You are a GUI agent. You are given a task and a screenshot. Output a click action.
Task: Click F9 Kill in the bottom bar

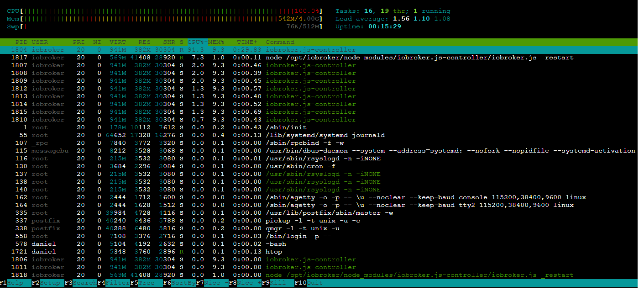click(278, 283)
